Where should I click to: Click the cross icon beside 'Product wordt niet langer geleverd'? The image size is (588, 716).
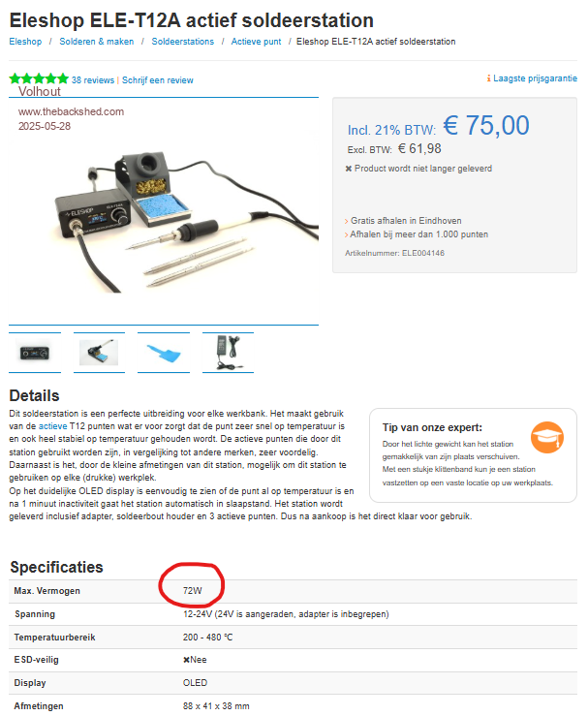pos(349,169)
